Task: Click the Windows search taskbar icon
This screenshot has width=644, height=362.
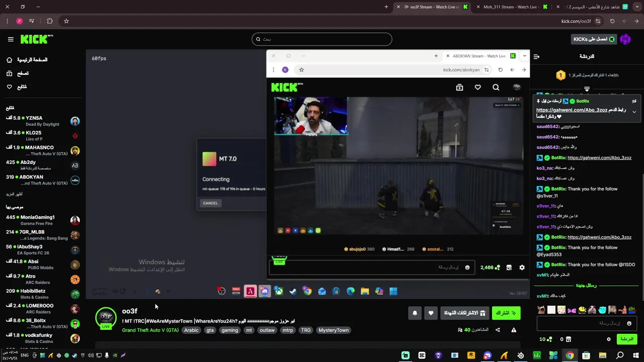Action: pyautogui.click(x=620, y=355)
